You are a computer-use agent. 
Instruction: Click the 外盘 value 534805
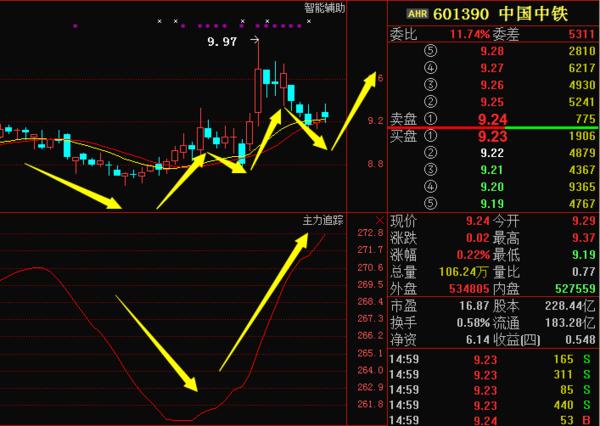(x=469, y=289)
